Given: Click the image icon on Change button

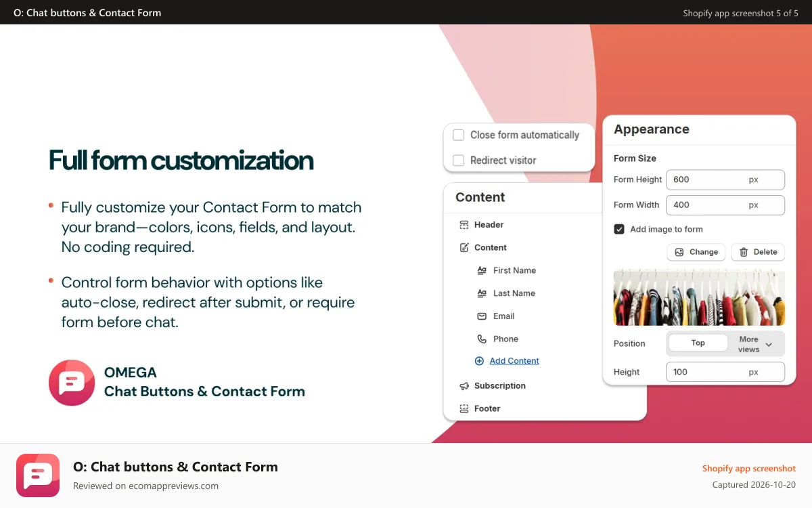Looking at the screenshot, I should coord(679,252).
